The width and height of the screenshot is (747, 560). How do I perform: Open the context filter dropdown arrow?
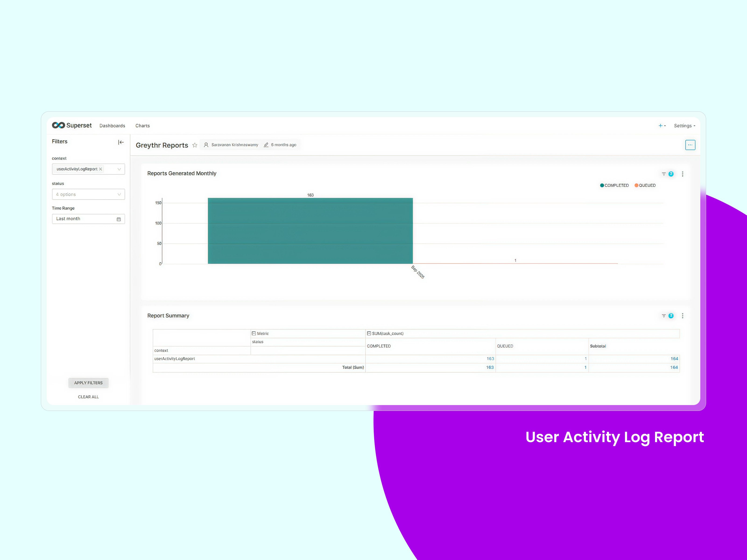pos(119,169)
